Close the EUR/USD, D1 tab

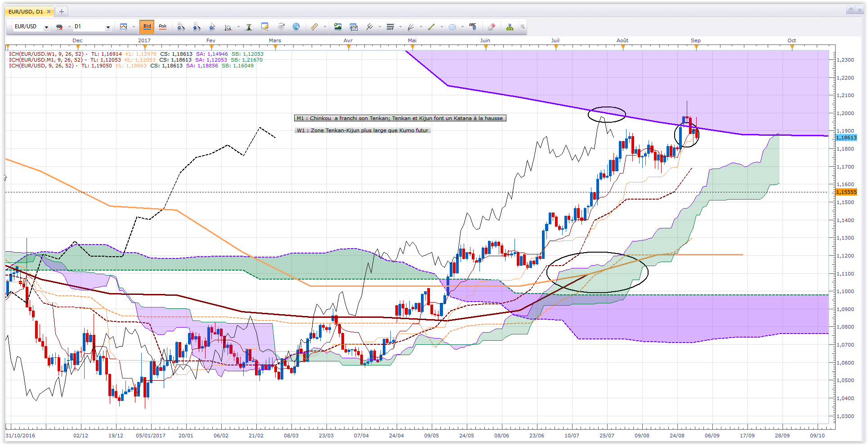pyautogui.click(x=49, y=12)
